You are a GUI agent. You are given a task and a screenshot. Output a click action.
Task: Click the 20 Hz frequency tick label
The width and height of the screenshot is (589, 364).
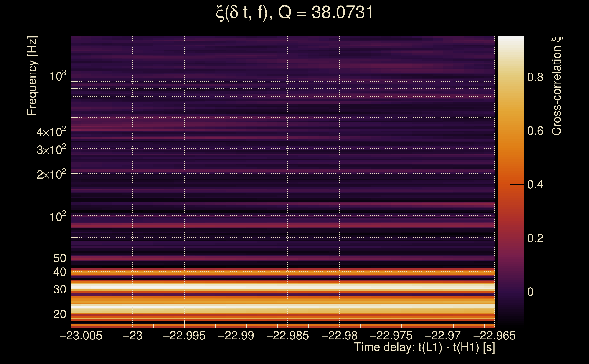click(x=59, y=314)
